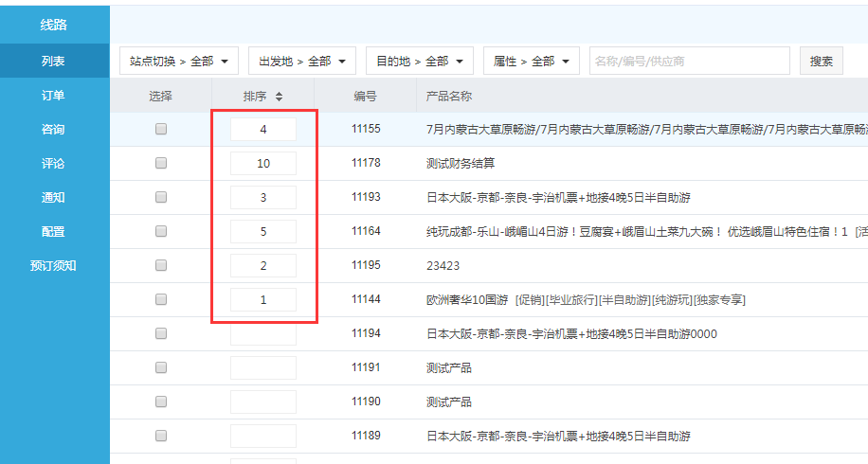Go to 订单 sidebar menu

(54, 95)
